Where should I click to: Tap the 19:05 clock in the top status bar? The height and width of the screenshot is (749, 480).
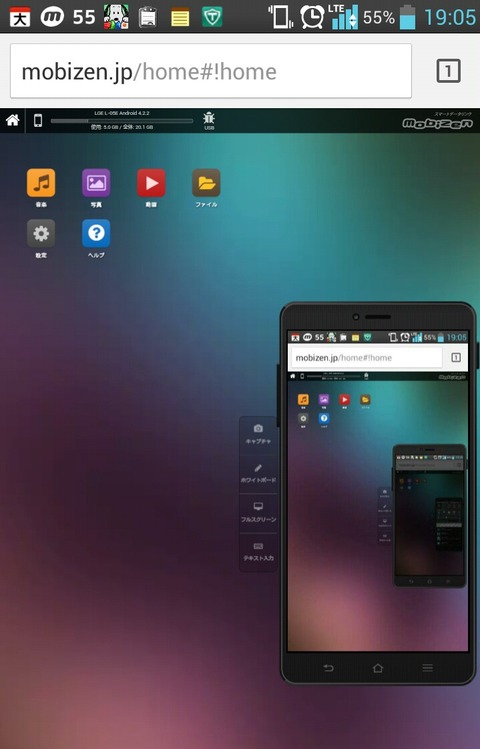(x=450, y=17)
